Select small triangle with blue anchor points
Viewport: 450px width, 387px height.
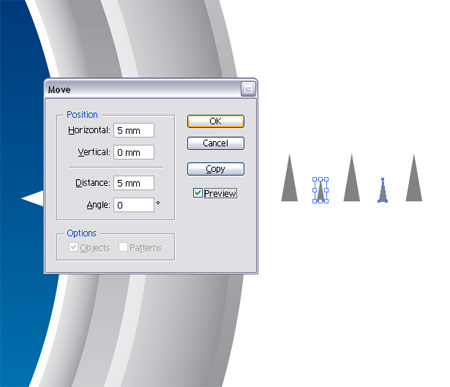383,190
